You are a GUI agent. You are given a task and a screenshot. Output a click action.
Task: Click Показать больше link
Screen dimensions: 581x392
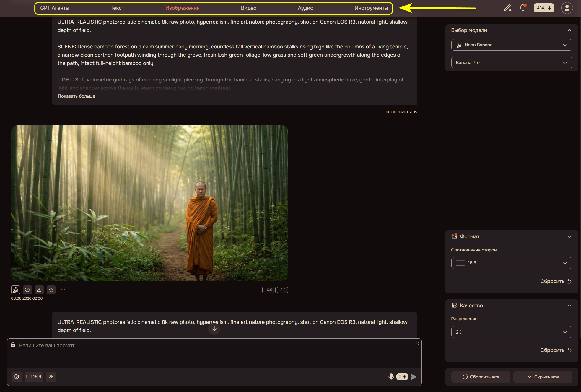(x=77, y=96)
